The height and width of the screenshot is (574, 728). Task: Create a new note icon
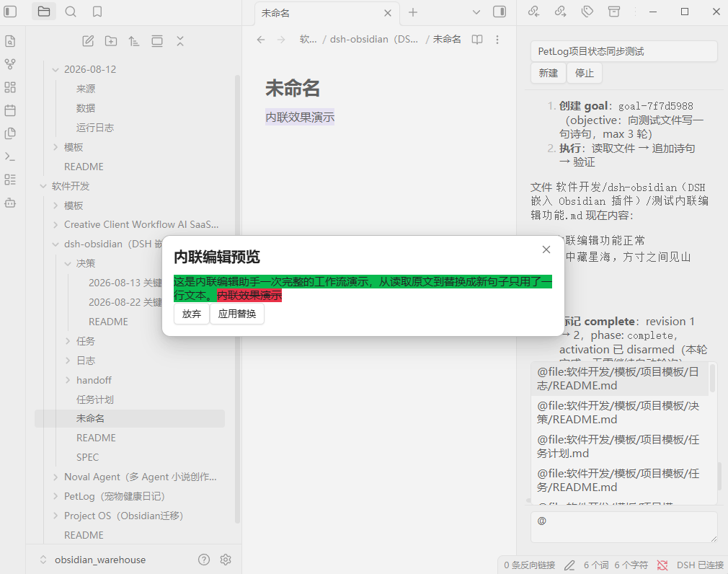[x=88, y=41]
